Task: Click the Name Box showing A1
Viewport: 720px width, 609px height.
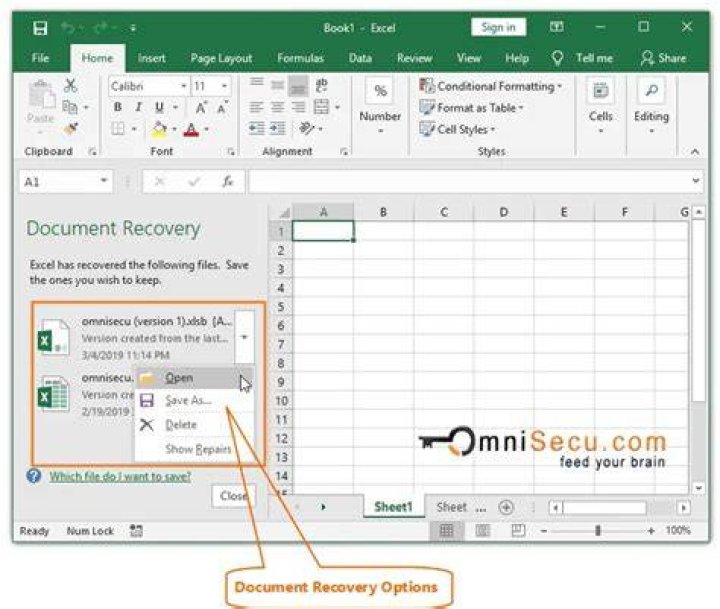Action: [66, 182]
